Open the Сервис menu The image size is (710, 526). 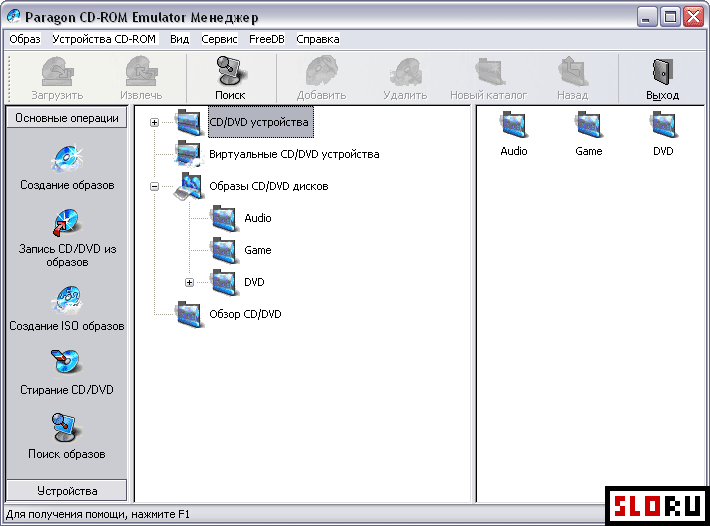pos(219,39)
